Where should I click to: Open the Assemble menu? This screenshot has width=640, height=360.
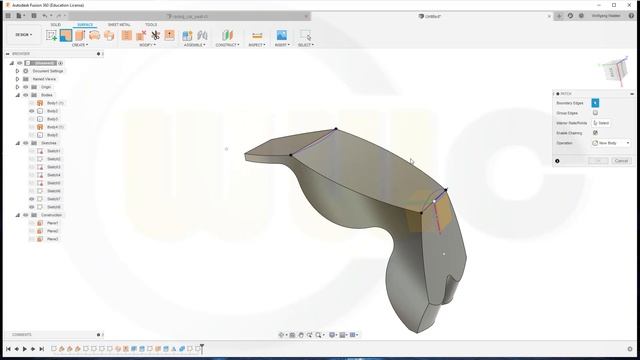[x=195, y=45]
